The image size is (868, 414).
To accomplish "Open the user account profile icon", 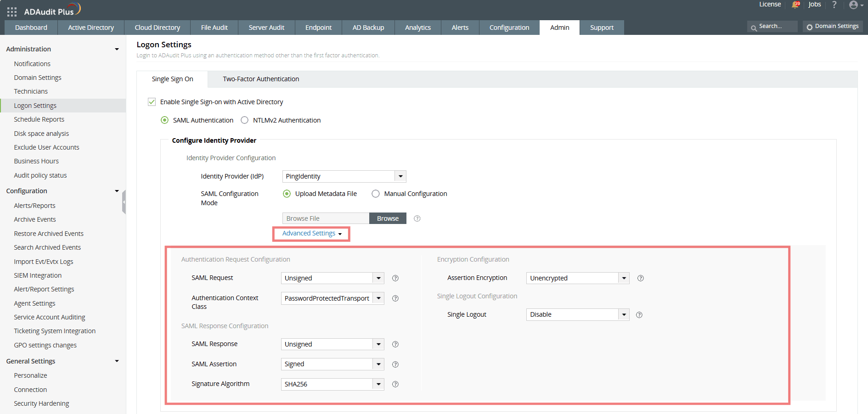I will click(854, 6).
